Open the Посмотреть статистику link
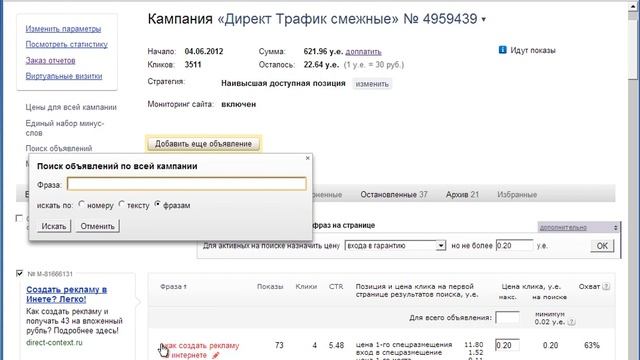Image resolution: width=640 pixels, height=360 pixels. [x=67, y=44]
